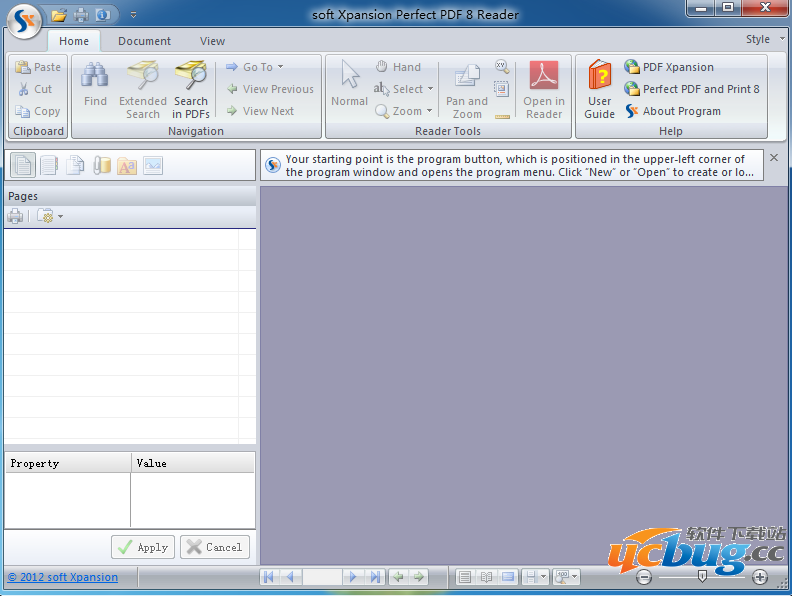792x596 pixels.
Task: Select single page layout in status bar
Action: pos(465,577)
